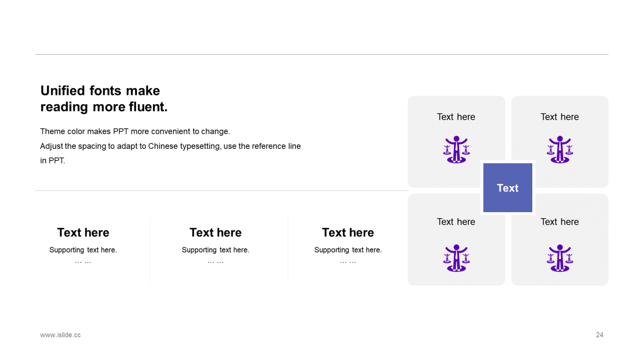
Task: Select the people icon in bottom-right card
Action: point(559,258)
